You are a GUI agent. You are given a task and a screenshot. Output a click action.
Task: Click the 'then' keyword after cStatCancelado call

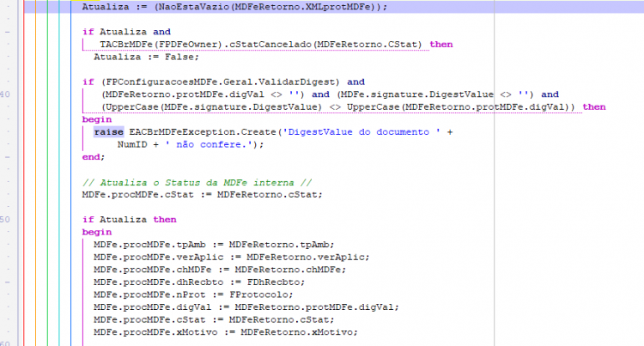coord(441,45)
